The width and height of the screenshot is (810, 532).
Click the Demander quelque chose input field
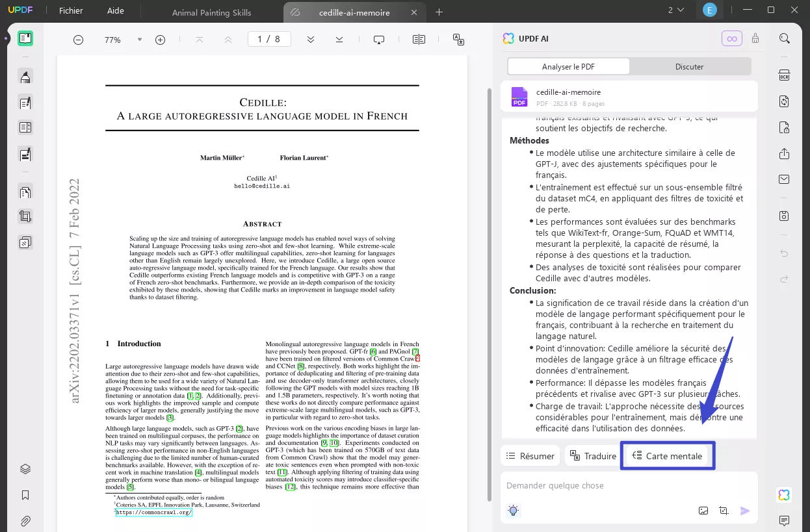[x=629, y=486]
